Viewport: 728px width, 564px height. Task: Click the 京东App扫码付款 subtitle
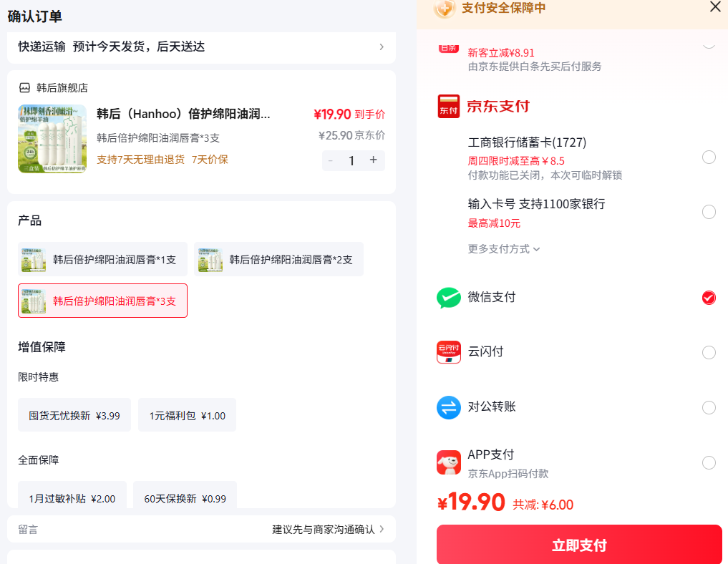508,474
